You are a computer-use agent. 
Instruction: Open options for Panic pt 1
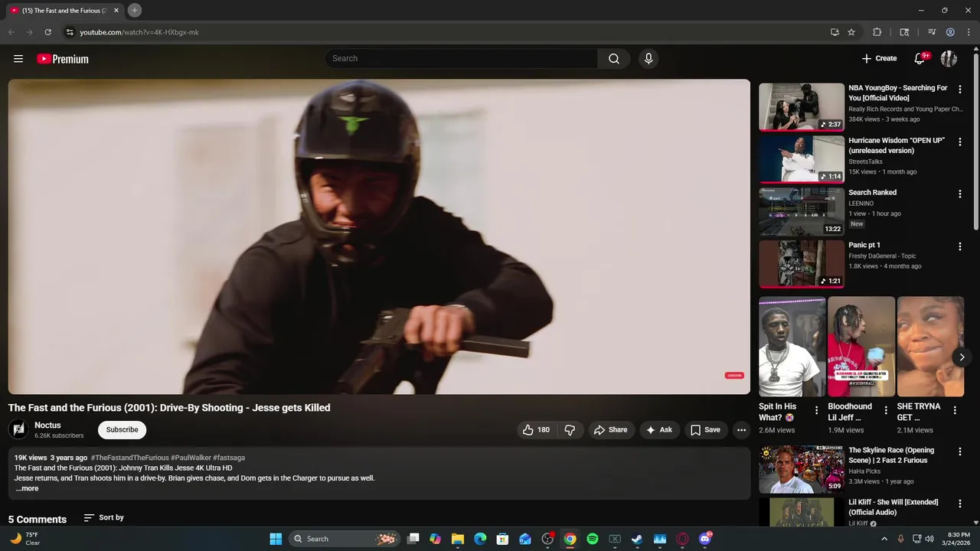[x=959, y=246]
